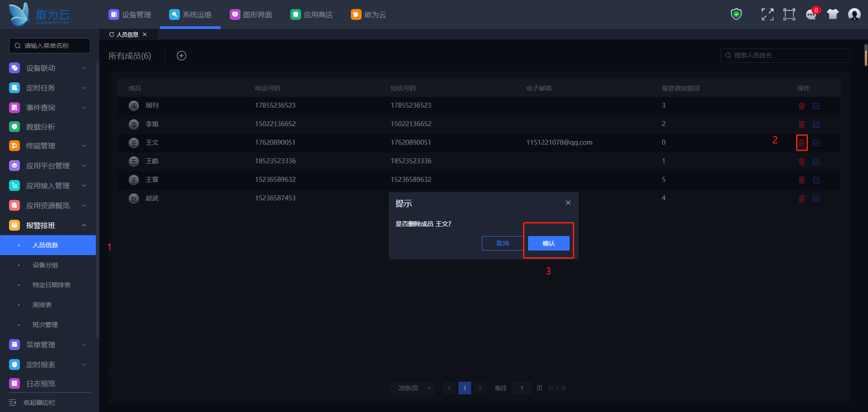Expand the 事件查询 menu
This screenshot has height=412, width=868.
(x=48, y=108)
